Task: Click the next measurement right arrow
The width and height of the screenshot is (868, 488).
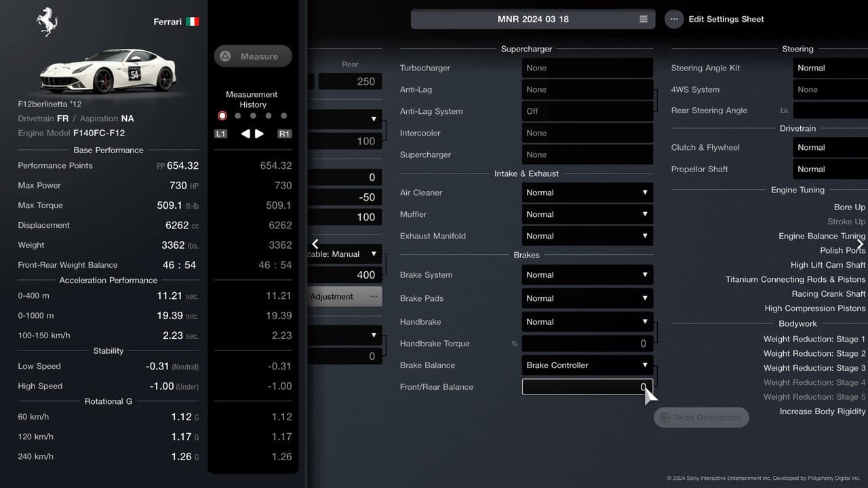Action: [259, 134]
